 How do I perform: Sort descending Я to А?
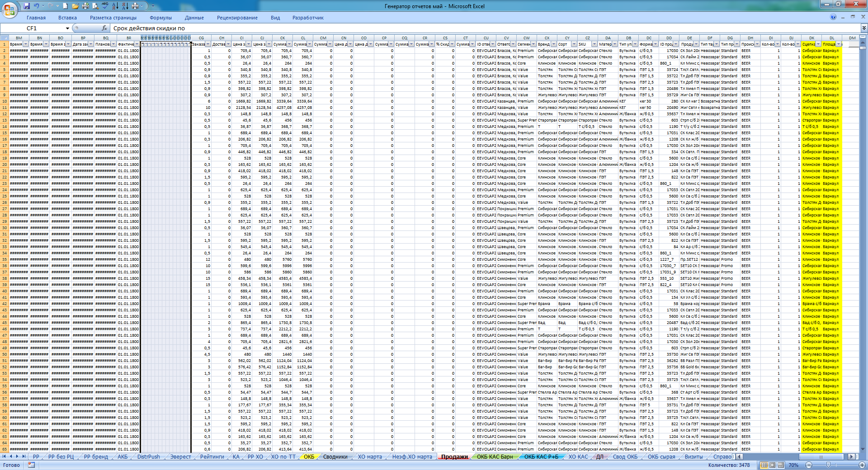pos(125,6)
